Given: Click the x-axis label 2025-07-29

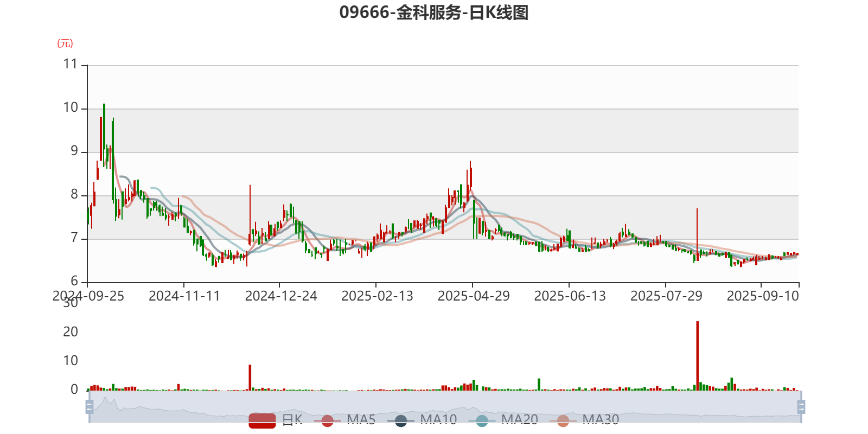Looking at the screenshot, I should 666,296.
